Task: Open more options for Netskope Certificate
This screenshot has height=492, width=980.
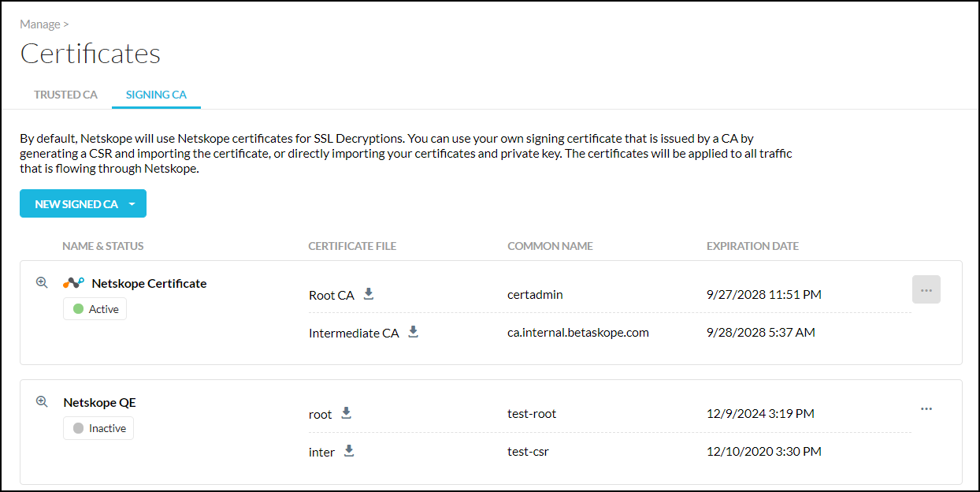Action: click(x=926, y=290)
